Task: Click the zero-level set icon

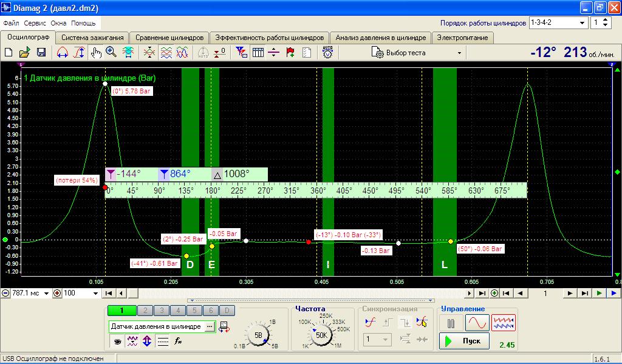Action: pyautogui.click(x=219, y=52)
